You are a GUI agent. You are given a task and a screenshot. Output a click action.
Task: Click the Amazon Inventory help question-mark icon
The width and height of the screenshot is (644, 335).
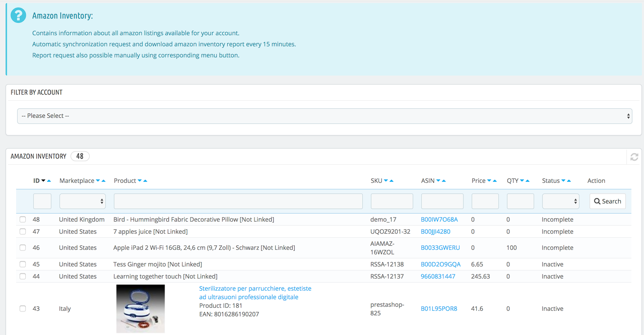tap(18, 15)
